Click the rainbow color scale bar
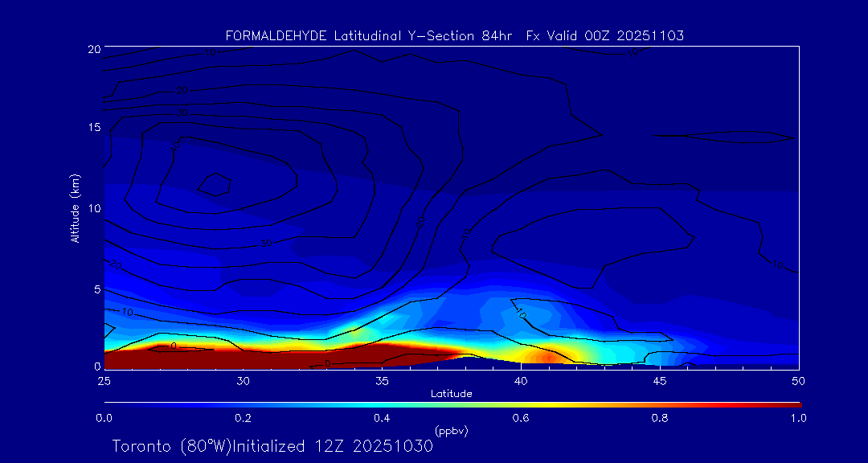Screen dimensions: 868x463 click(452, 405)
